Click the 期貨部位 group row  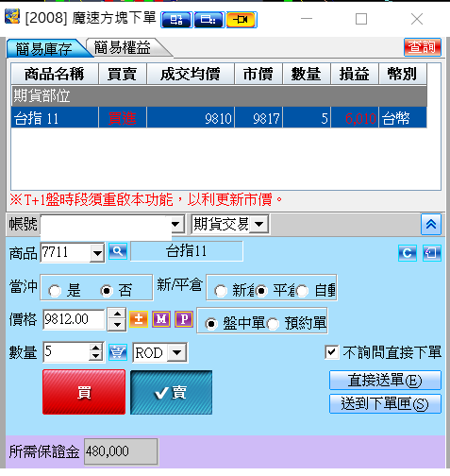(x=219, y=95)
